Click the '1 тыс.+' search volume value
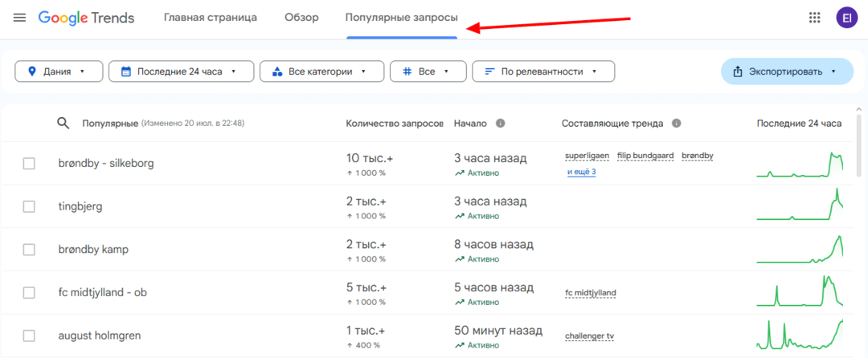Screen dimensions: 868x358 click(366, 331)
